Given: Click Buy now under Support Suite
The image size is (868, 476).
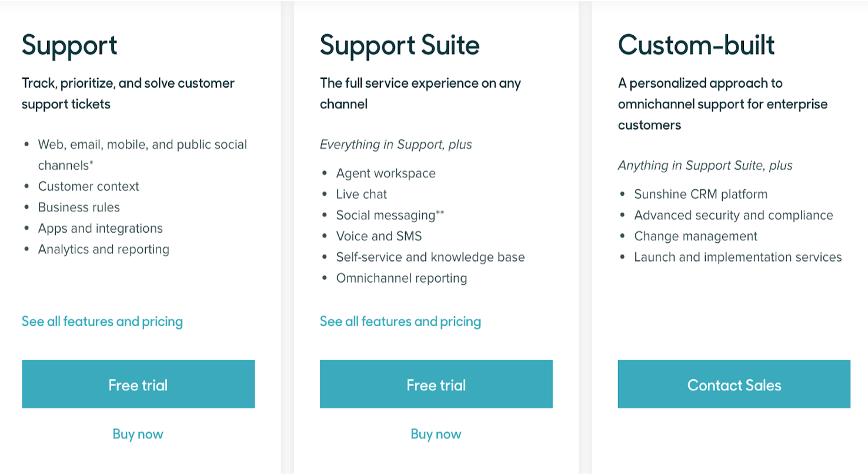Looking at the screenshot, I should [x=436, y=434].
